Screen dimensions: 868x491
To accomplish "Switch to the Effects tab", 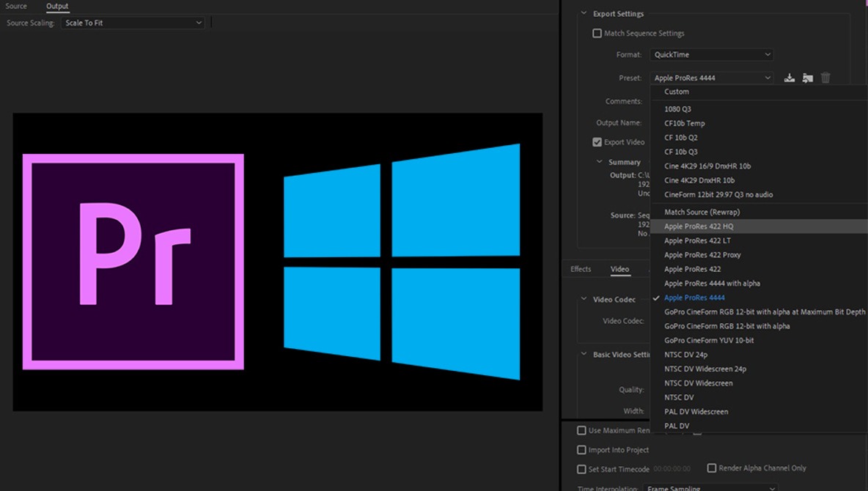I will coord(581,269).
